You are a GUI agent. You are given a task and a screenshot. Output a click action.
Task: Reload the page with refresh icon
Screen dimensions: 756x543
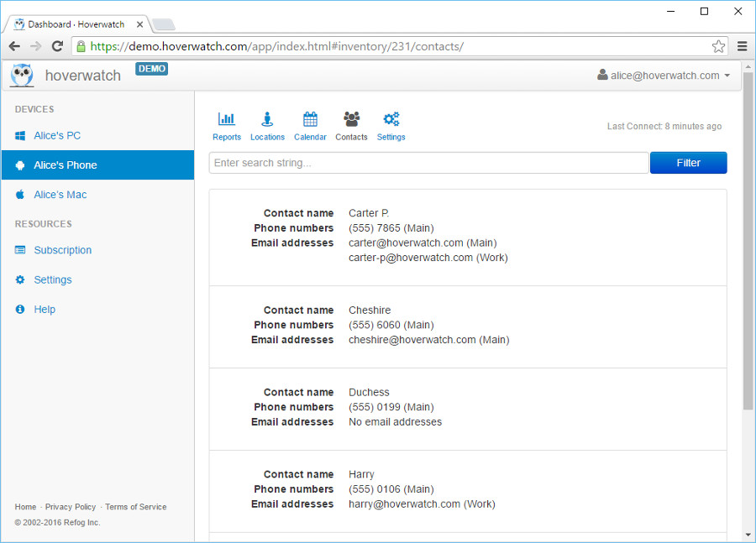pos(57,46)
